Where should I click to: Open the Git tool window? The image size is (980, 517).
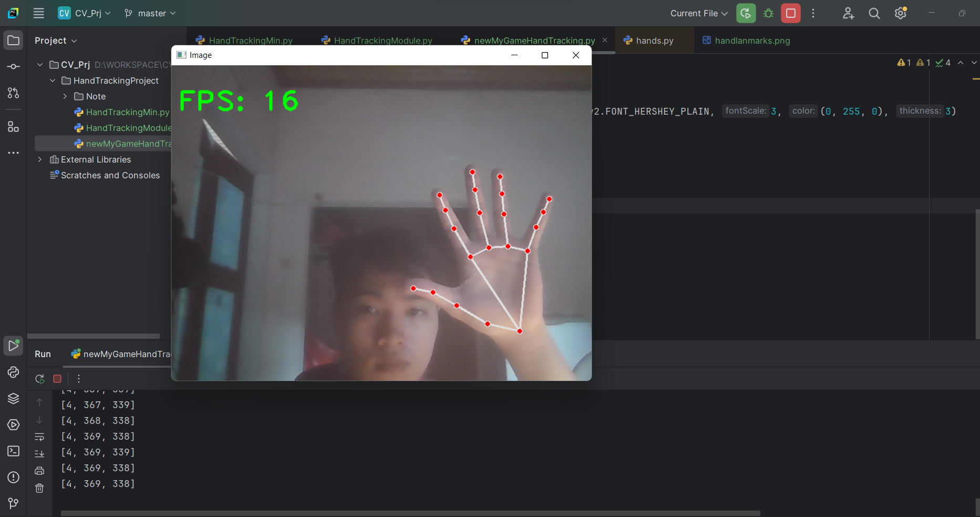14,503
